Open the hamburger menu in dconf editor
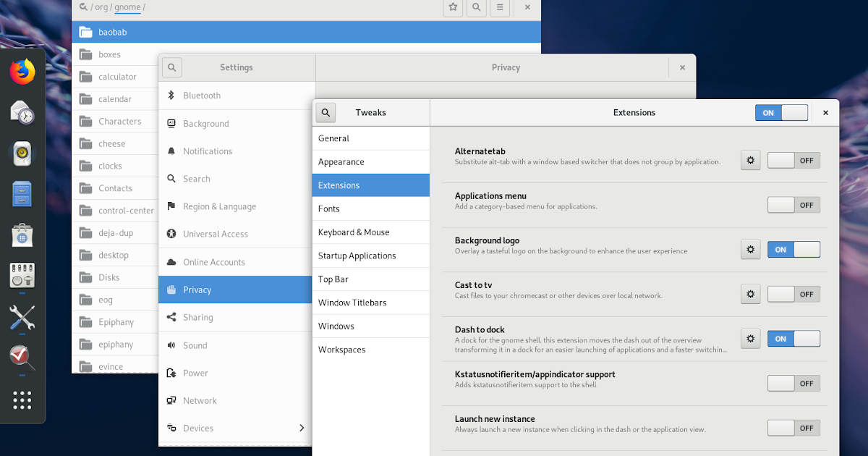The image size is (868, 456). click(x=499, y=7)
